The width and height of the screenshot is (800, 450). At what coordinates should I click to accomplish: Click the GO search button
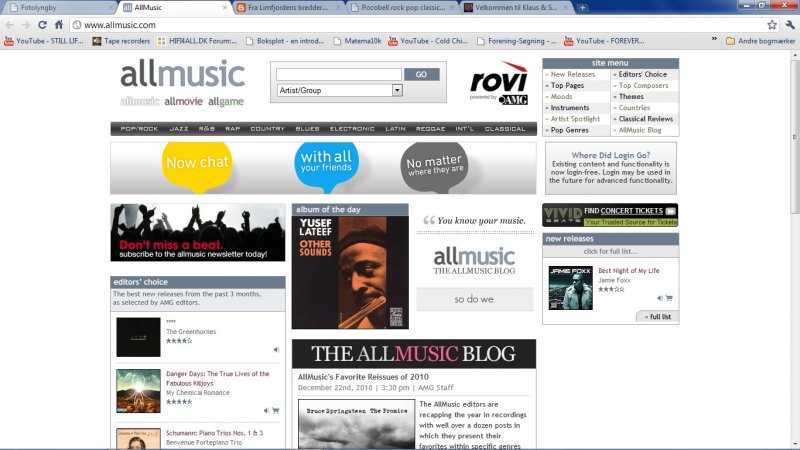421,74
